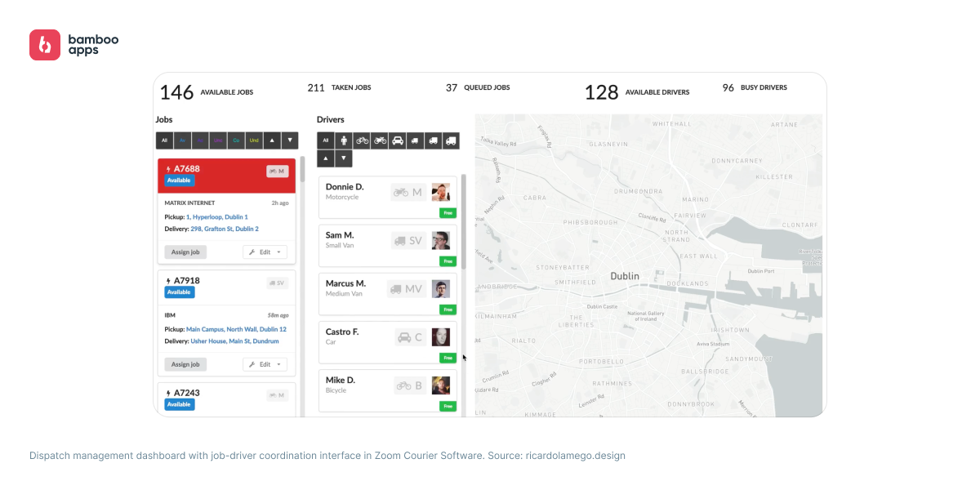Click the lightning icon on job A7918
The height and width of the screenshot is (490, 980).
click(x=168, y=281)
